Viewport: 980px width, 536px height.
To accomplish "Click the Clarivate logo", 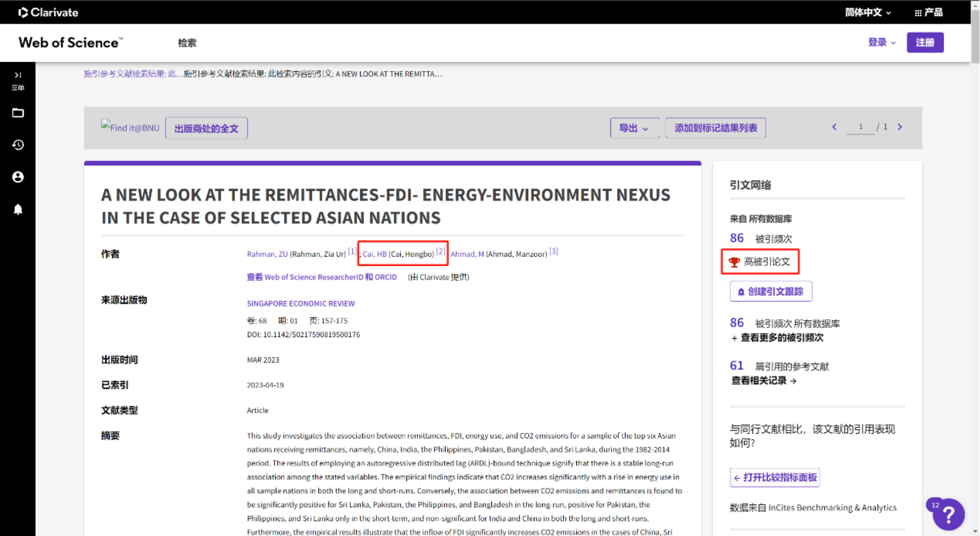I will click(x=48, y=12).
